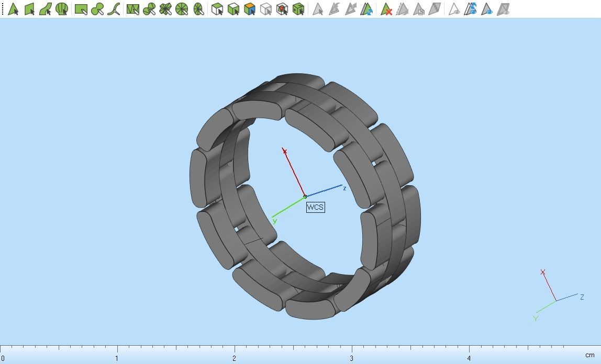Choose the pie-circle paint-select tool
The width and height of the screenshot is (601, 364).
click(149, 9)
